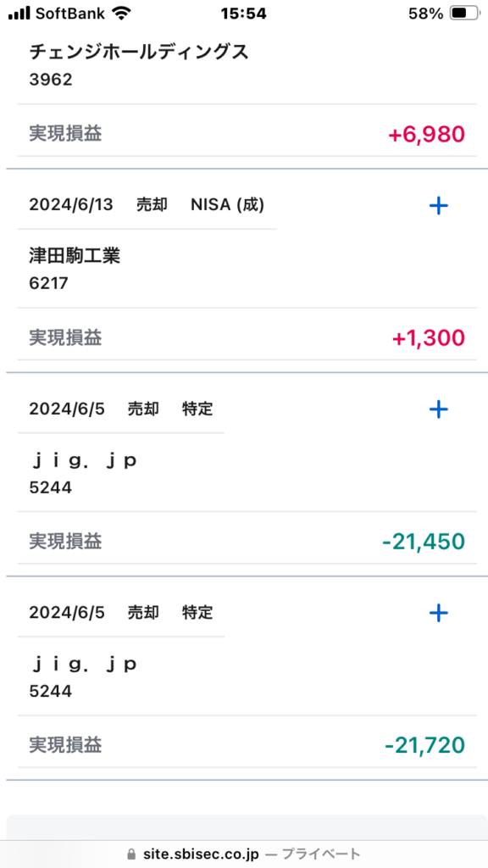
Task: Open the site.sbisec.co.jp address bar
Action: [244, 854]
